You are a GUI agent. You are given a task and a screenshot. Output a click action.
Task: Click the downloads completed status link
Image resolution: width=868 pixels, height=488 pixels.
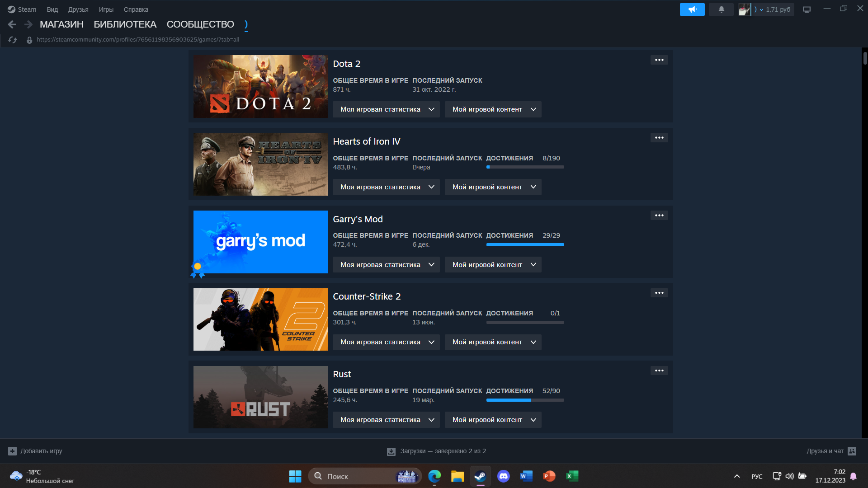tap(443, 451)
